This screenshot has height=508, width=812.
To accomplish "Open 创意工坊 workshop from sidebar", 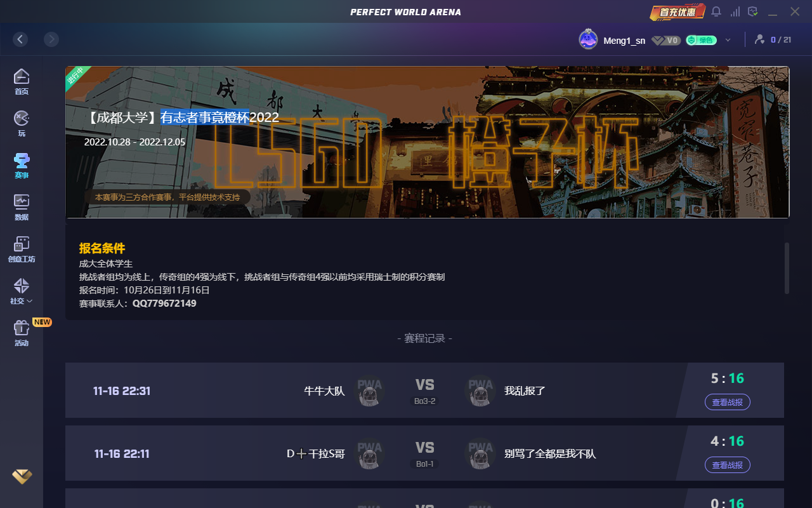I will coord(22,249).
